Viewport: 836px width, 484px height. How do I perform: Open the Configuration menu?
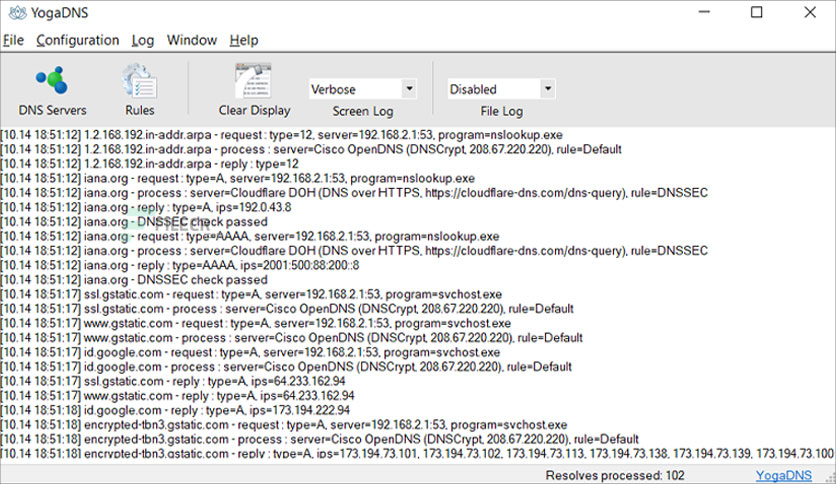coord(78,41)
